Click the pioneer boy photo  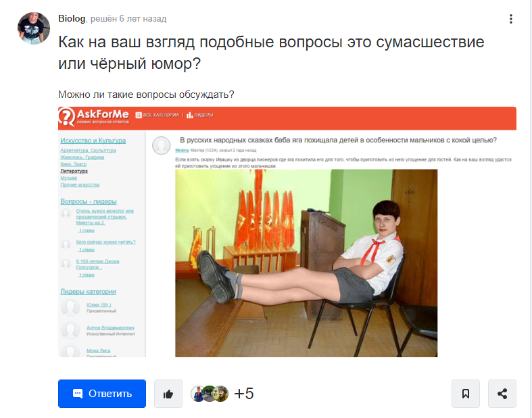(x=306, y=263)
